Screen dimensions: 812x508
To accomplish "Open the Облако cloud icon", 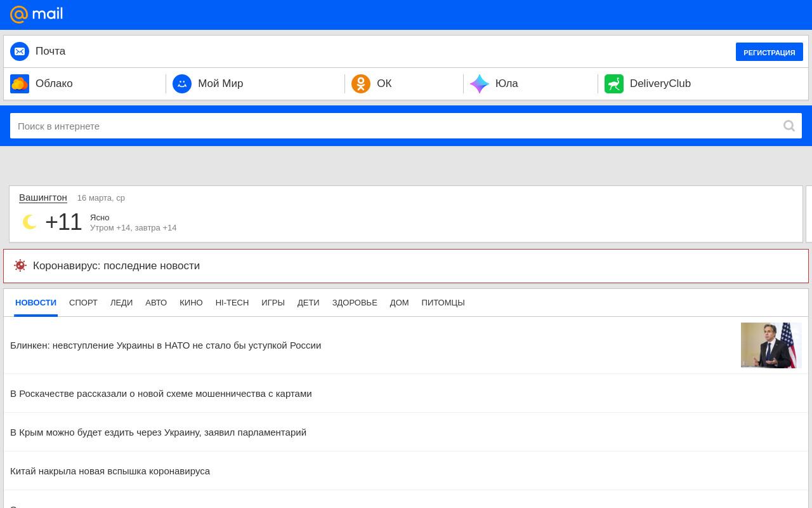I will coord(20,84).
